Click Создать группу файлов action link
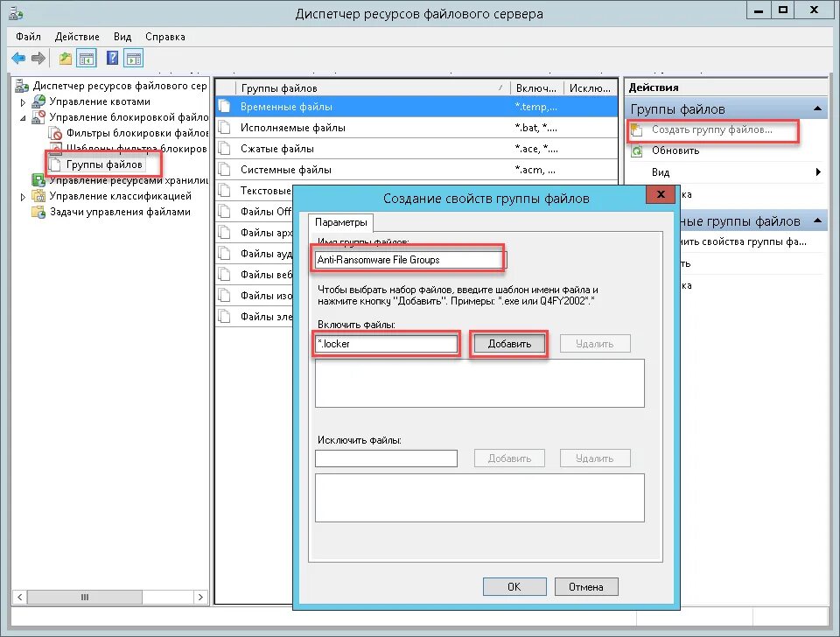The width and height of the screenshot is (840, 637). coord(711,129)
